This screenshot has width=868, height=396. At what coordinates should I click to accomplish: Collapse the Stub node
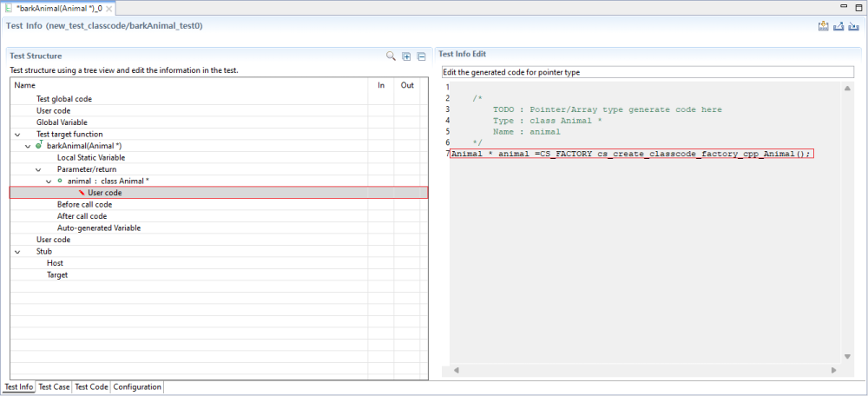coord(17,252)
